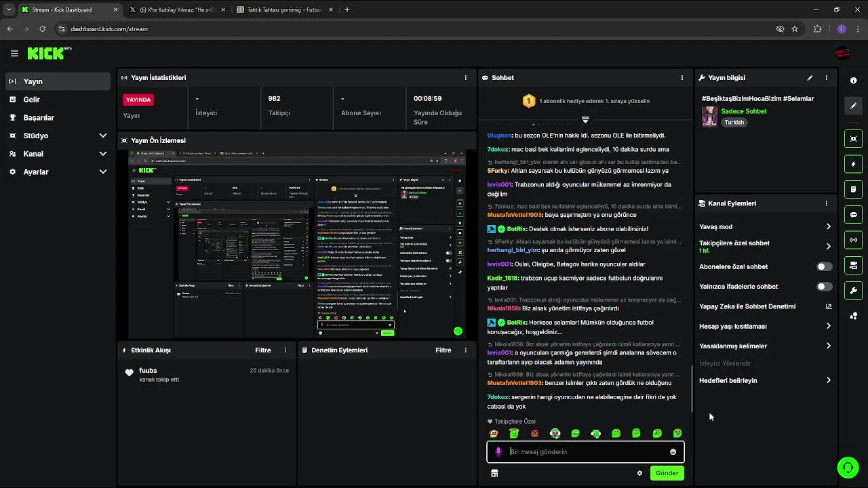The height and width of the screenshot is (488, 868).
Task: Open Filtre in Denetim Eylemleri panel
Action: [x=443, y=350]
